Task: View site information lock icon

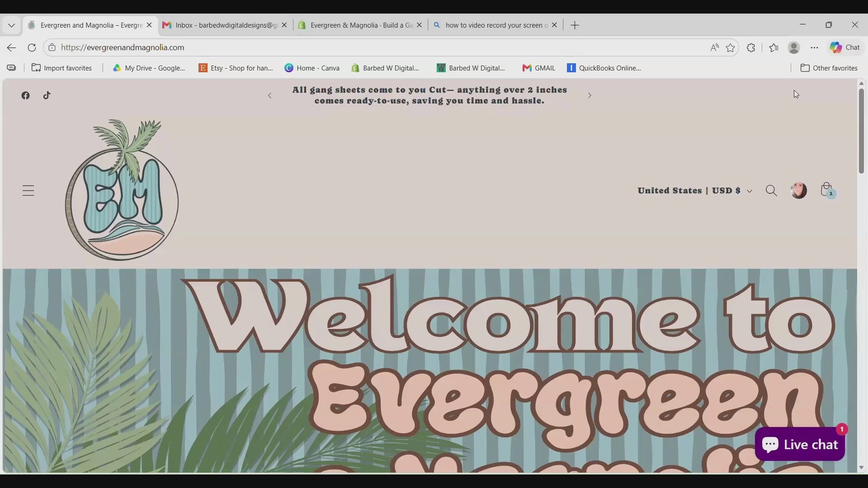Action: (x=52, y=47)
